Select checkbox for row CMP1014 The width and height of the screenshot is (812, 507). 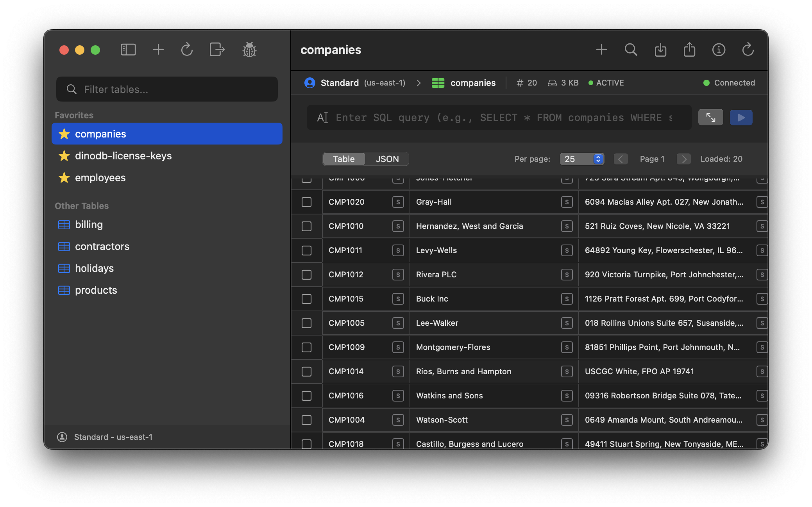[x=306, y=371]
